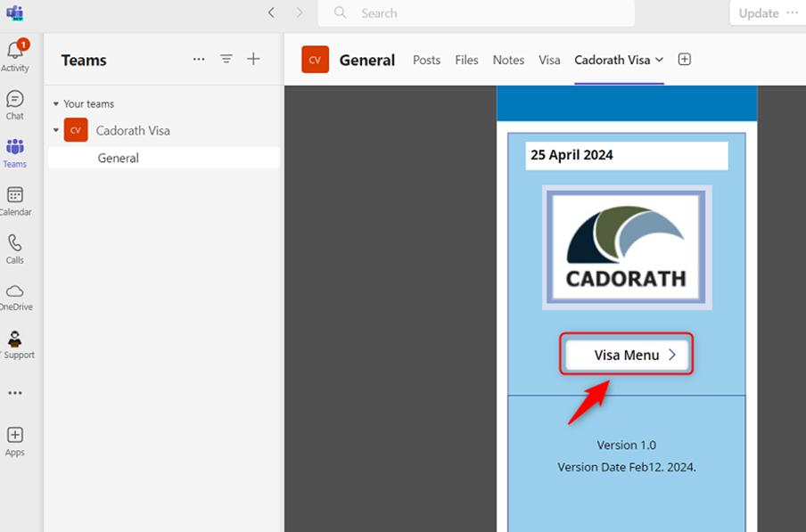Switch to the Notes tab
This screenshot has height=532, width=806.
508,60
